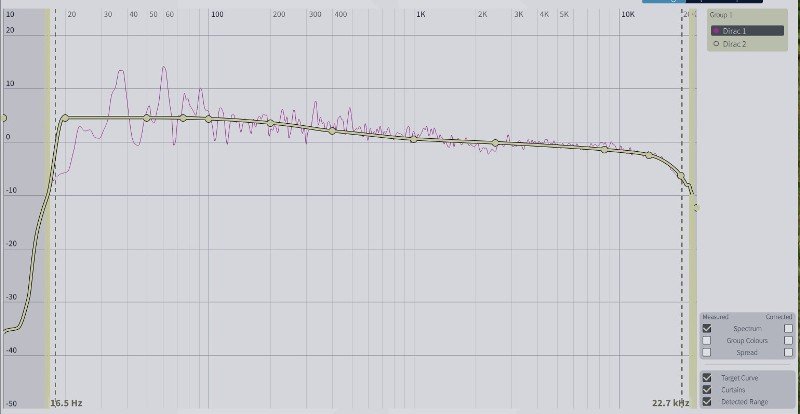
Task: Click the left curtain at 16.5 Hz
Action: click(x=49, y=250)
